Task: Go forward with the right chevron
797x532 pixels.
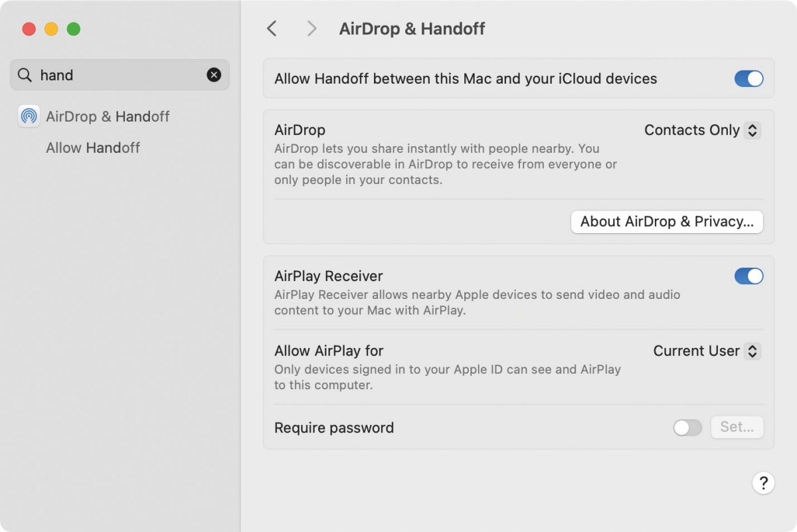Action: [x=311, y=29]
